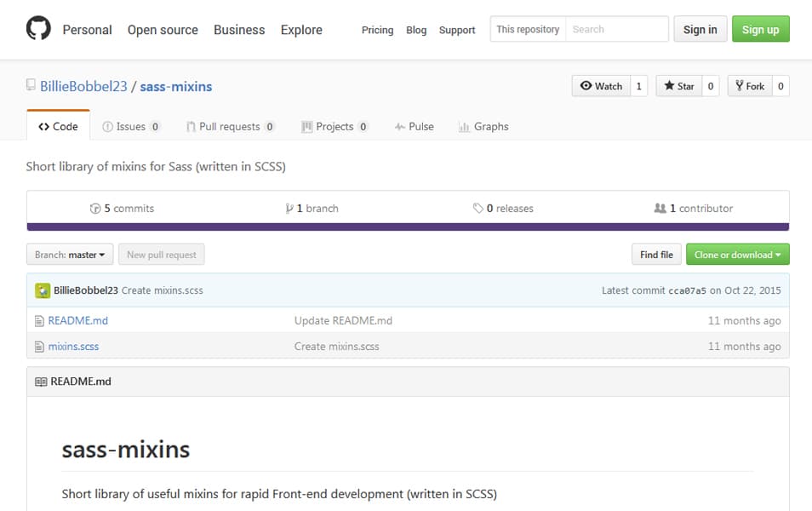Screen dimensions: 812x511
Task: Watch the repository with Watch button
Action: coord(601,86)
